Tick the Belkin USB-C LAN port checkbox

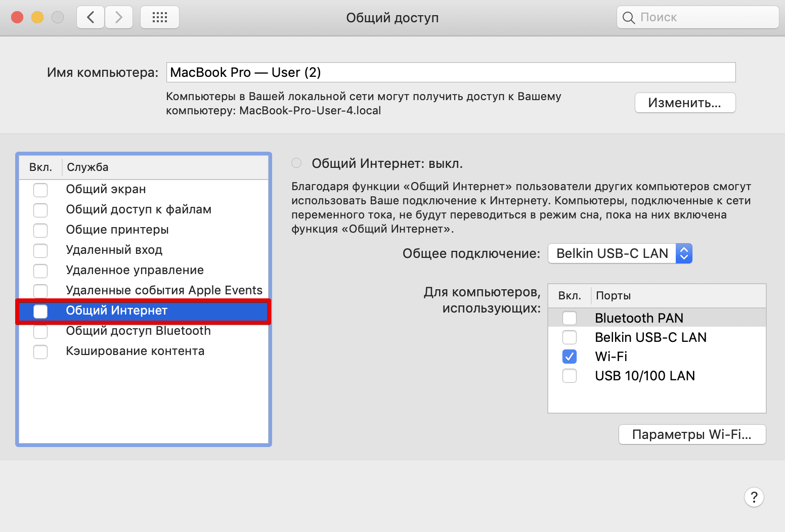570,337
